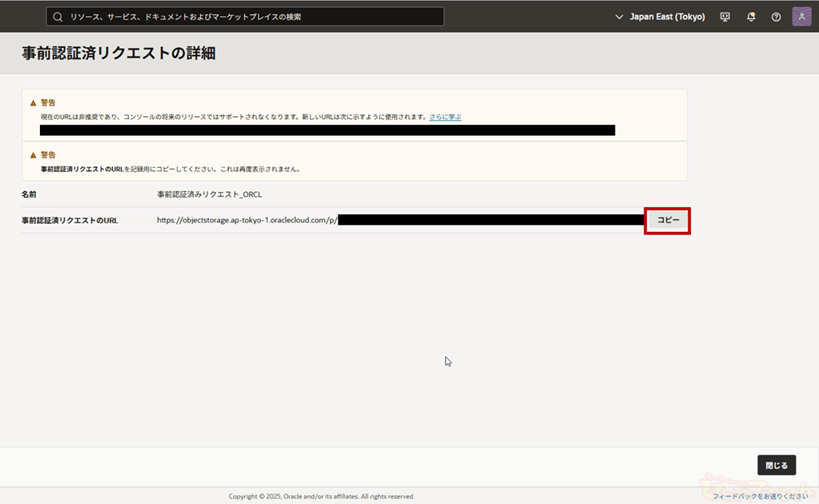Viewport: 819px width, 504px height.
Task: Expand the Japan East (Tokyo) region selector
Action: click(x=666, y=17)
